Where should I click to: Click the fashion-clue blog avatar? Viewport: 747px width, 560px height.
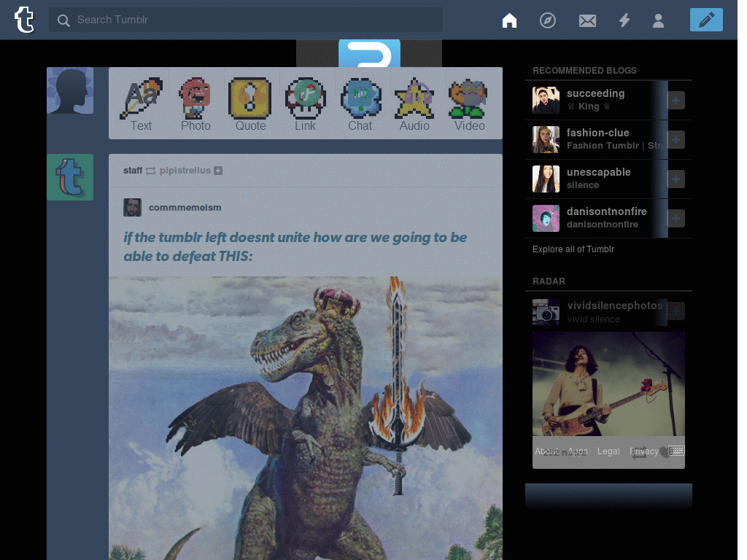click(x=546, y=139)
